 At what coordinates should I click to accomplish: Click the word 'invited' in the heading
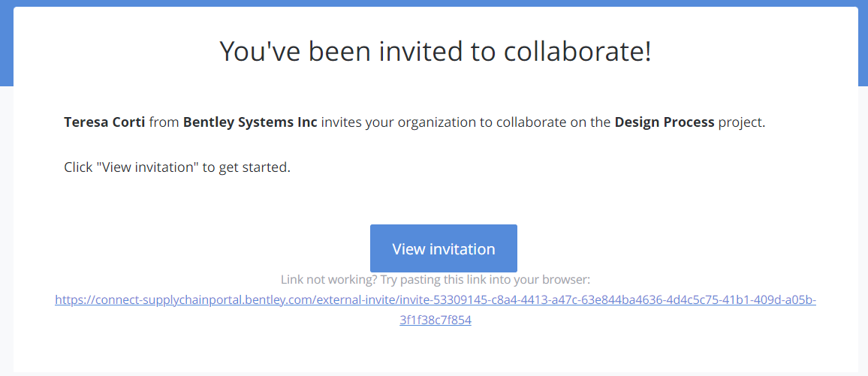click(x=418, y=51)
